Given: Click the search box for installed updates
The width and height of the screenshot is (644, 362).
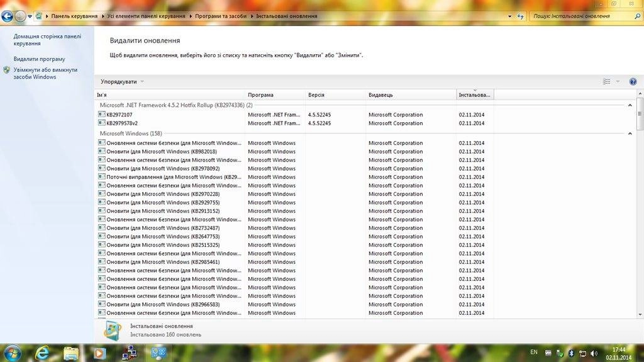Looking at the screenshot, I should (x=581, y=16).
